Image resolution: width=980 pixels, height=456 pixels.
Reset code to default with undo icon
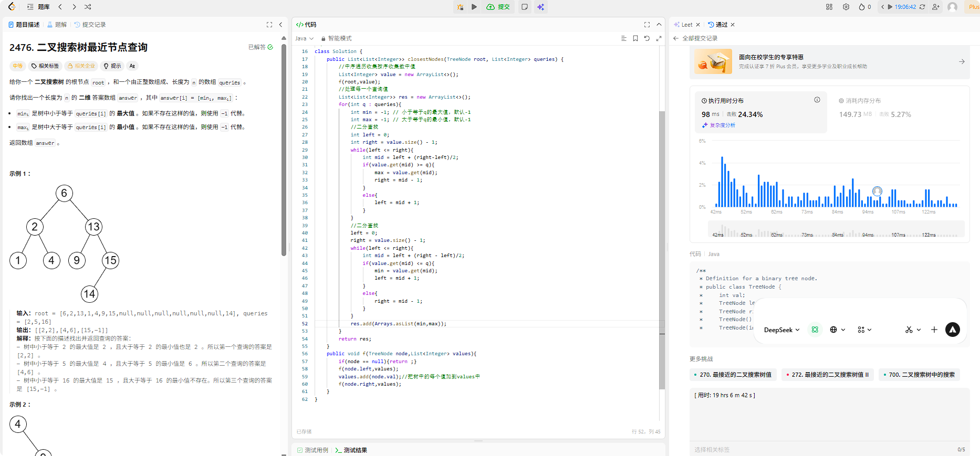point(647,38)
